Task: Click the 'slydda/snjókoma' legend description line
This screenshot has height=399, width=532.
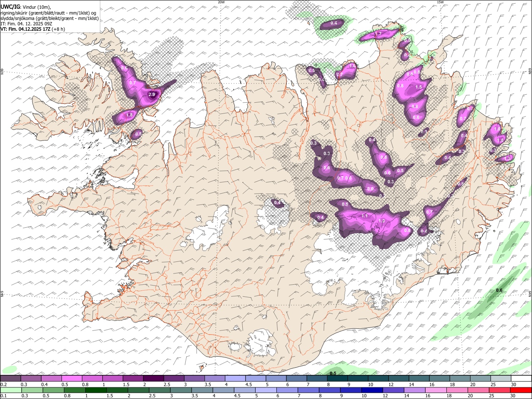Action: click(x=49, y=18)
